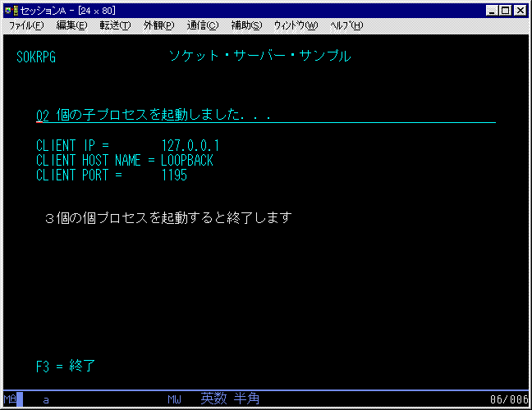Click the F3 = 終了 key label

66,367
